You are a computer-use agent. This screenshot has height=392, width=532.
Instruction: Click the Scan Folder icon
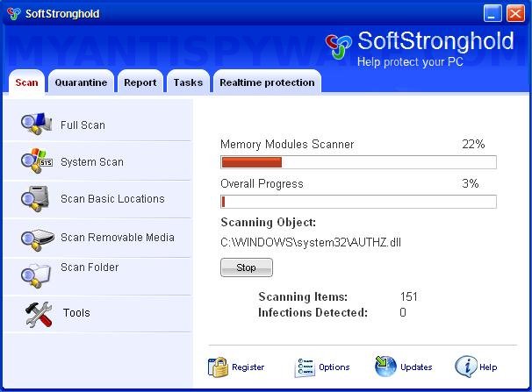pos(36,275)
